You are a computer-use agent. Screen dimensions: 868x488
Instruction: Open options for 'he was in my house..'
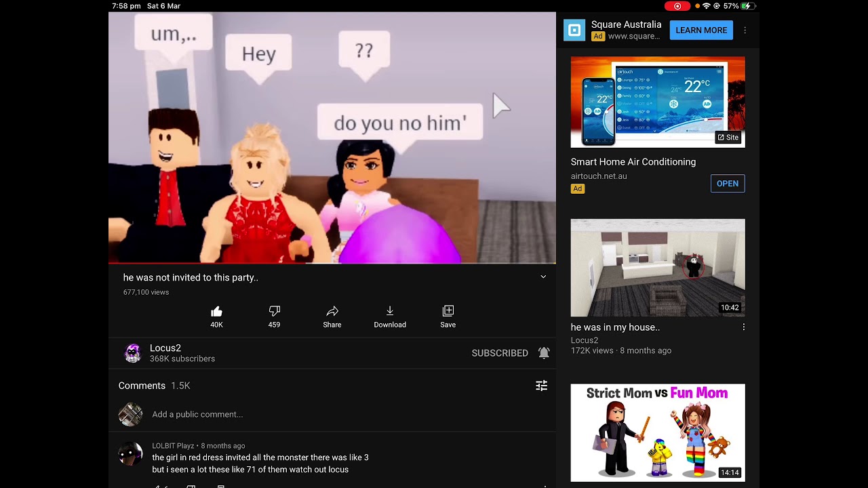[x=744, y=327]
